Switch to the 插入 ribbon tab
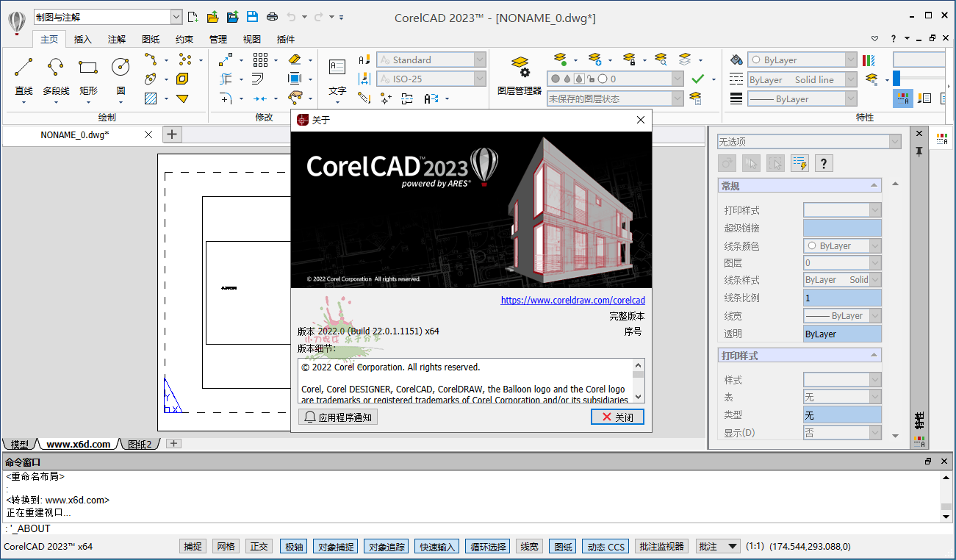The image size is (956, 560). coord(82,39)
